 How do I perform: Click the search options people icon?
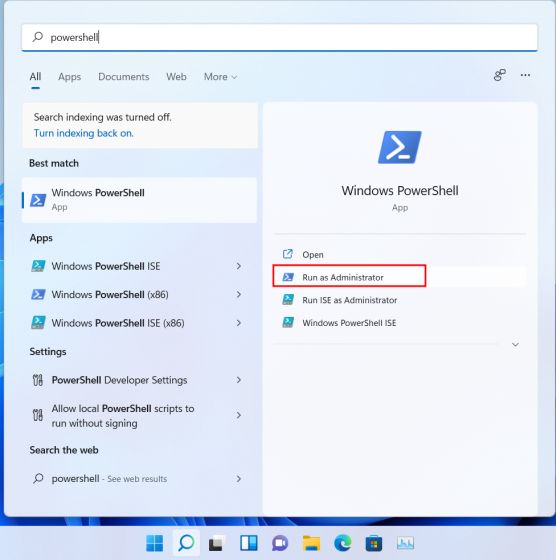pos(500,75)
